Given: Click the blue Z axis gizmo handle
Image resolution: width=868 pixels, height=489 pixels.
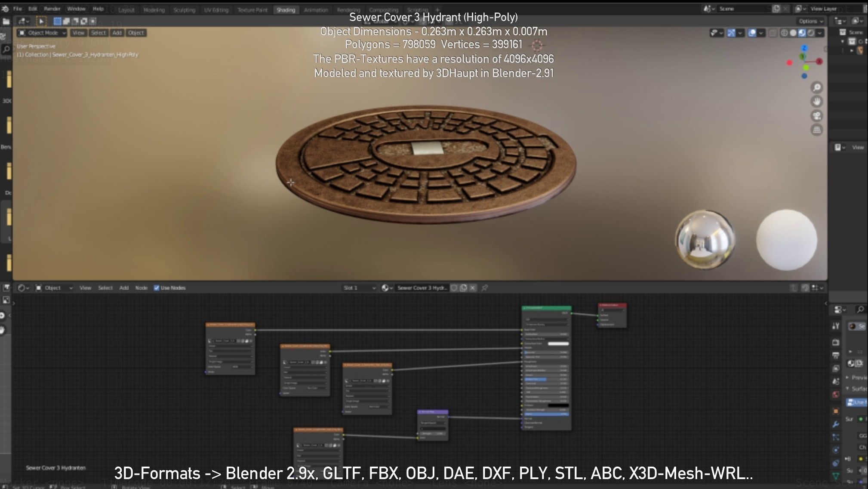Looking at the screenshot, I should (804, 49).
